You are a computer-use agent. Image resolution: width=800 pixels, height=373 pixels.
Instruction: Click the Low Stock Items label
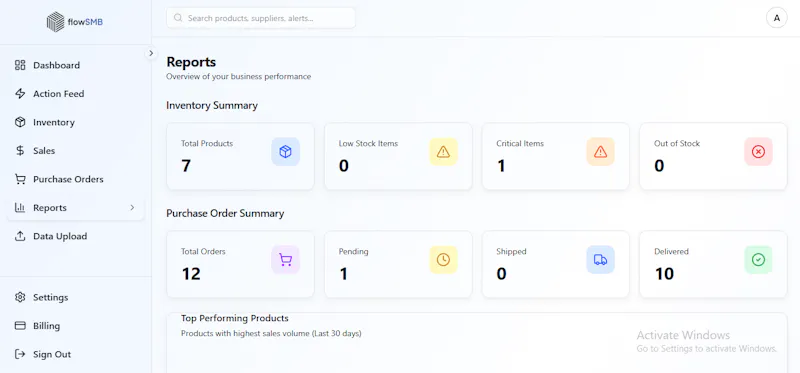[x=368, y=143]
